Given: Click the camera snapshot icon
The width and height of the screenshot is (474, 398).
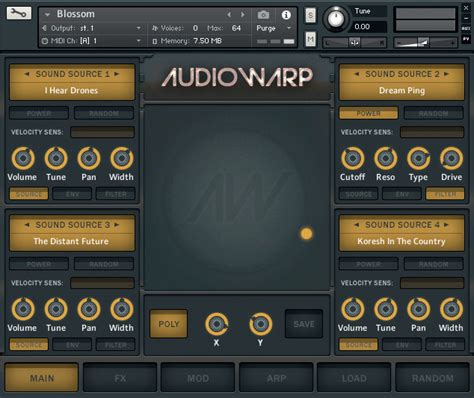Looking at the screenshot, I should click(x=263, y=15).
